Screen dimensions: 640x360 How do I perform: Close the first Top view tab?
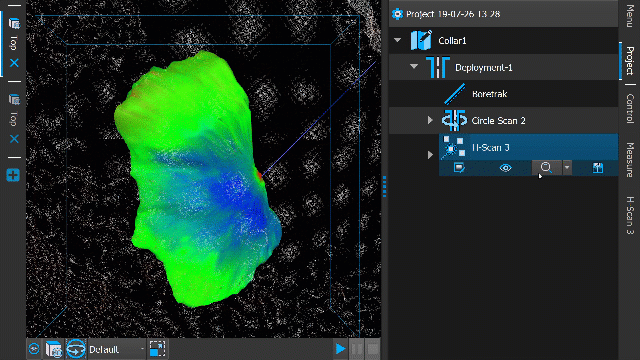[x=14, y=63]
